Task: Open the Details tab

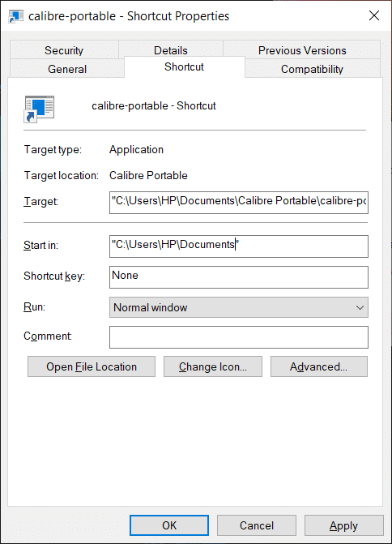Action: [171, 49]
